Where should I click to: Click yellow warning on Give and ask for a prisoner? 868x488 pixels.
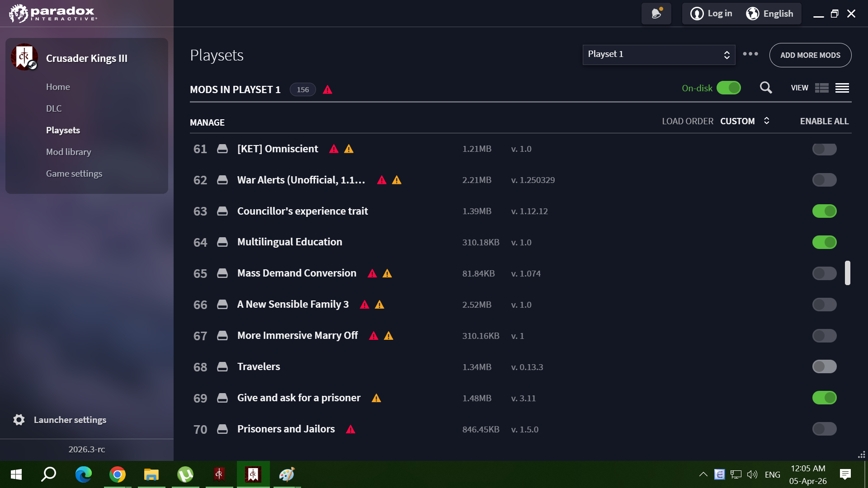pos(377,398)
